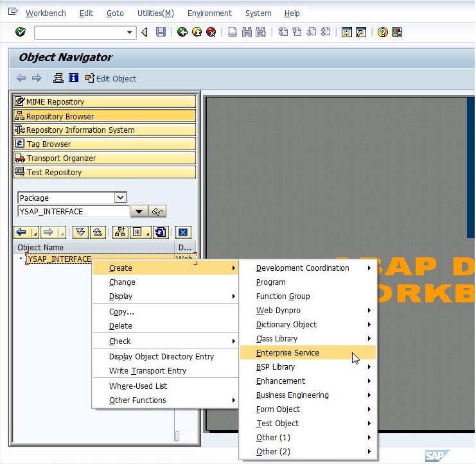Open the command field dropdown arrow

click(x=130, y=32)
